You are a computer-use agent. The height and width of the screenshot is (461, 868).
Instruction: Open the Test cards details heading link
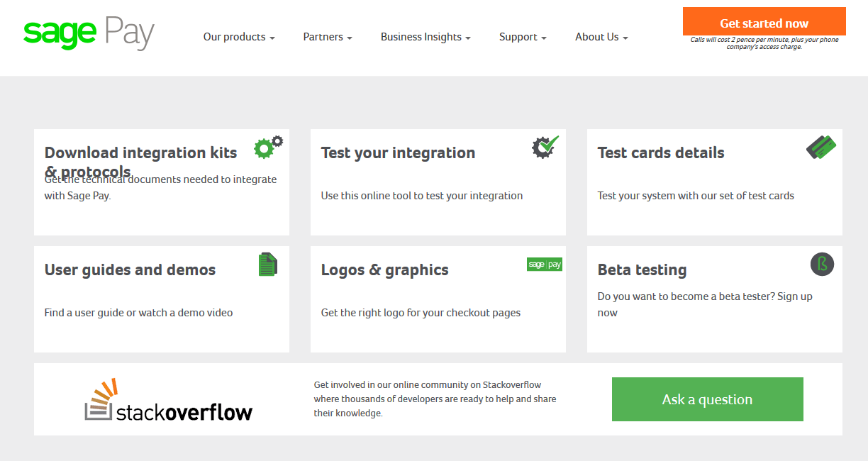click(661, 152)
